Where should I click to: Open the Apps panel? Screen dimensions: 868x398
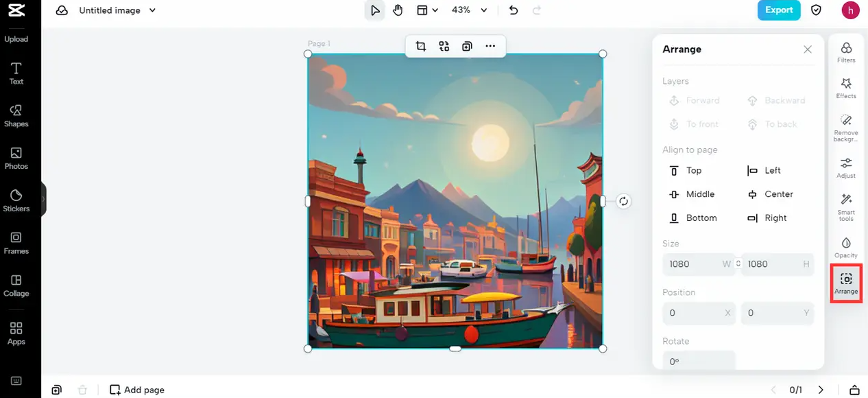(16, 333)
